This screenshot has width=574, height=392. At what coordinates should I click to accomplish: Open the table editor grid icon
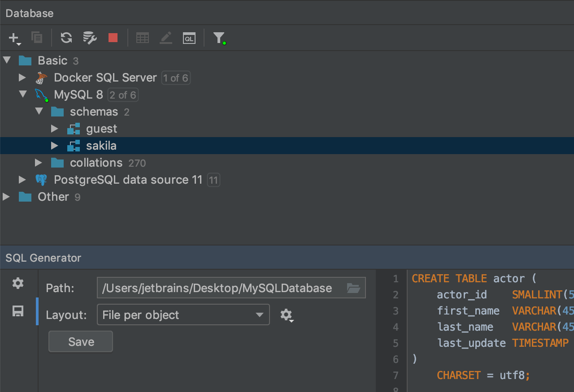[x=142, y=38]
